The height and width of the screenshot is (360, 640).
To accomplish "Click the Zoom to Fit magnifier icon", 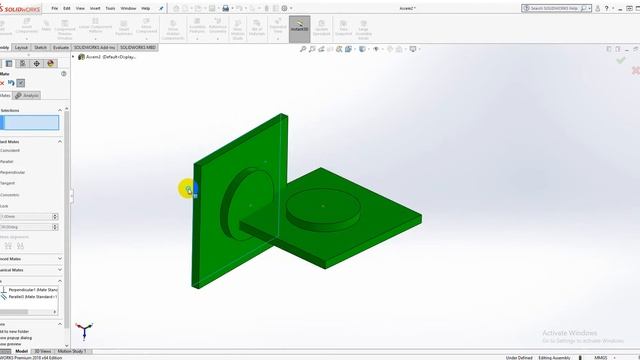I will (303, 49).
